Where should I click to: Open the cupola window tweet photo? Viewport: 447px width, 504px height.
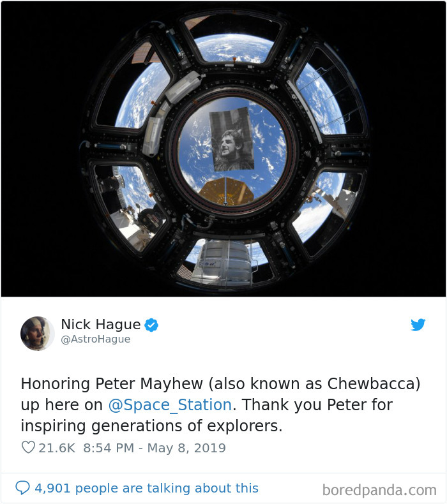(x=223, y=149)
